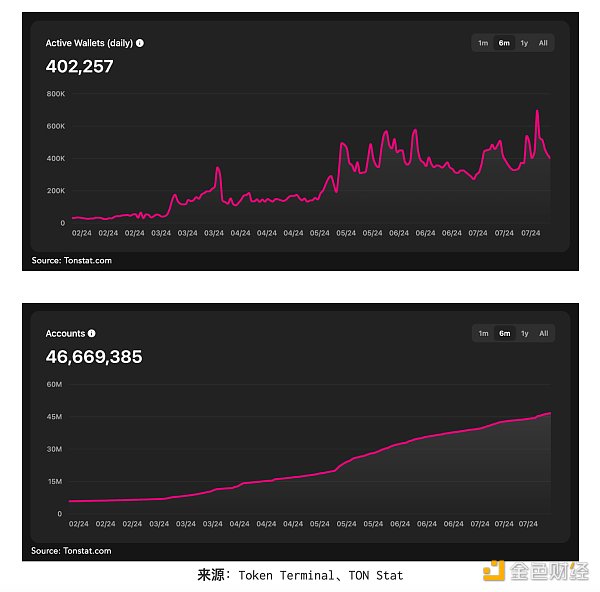Click the Token Terminal, TON Stat source caption
The height and width of the screenshot is (592, 600).
click(x=300, y=575)
